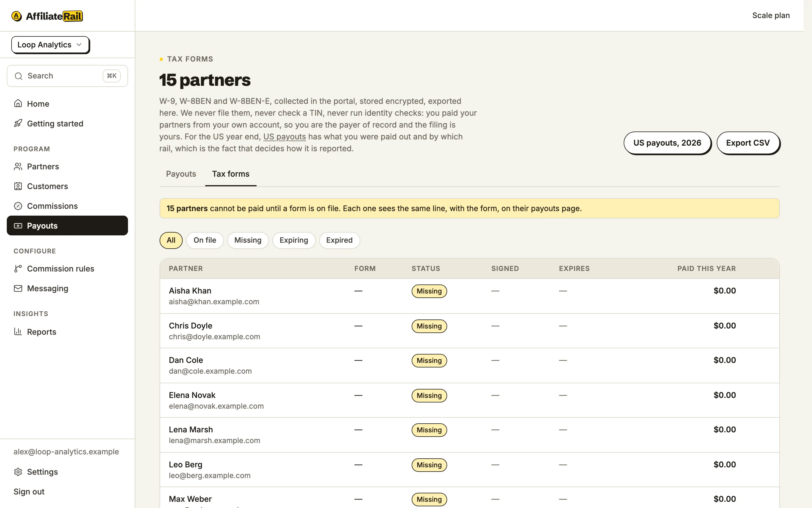The height and width of the screenshot is (508, 812).
Task: Click the Settings gear icon
Action: (x=18, y=472)
